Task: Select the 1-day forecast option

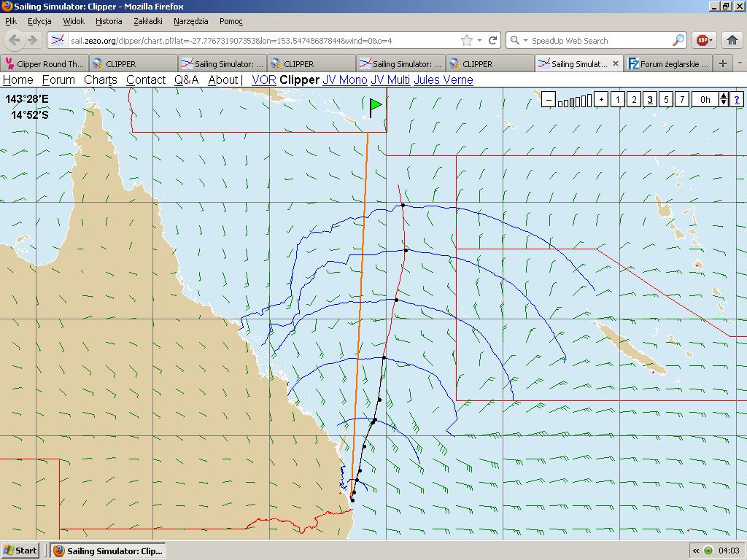Action: (x=618, y=100)
